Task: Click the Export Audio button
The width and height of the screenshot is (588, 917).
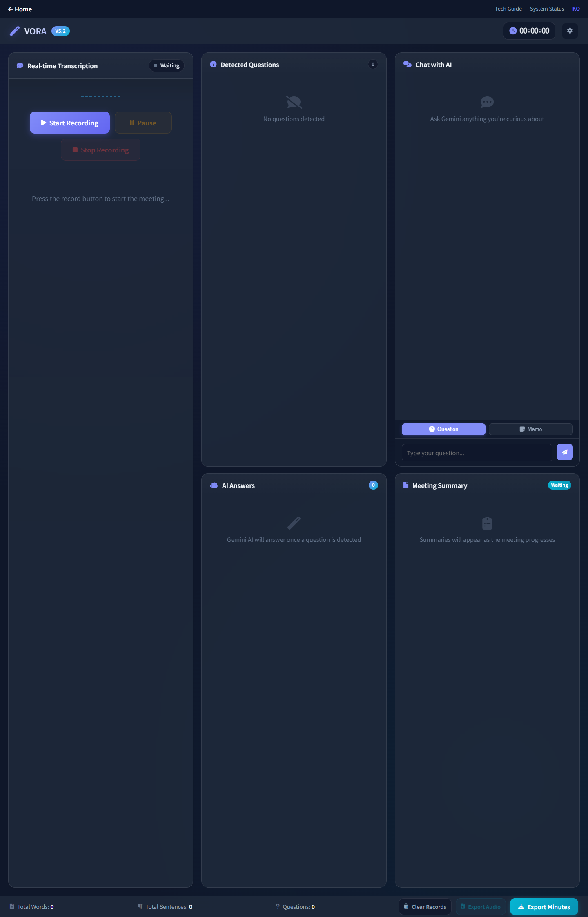Action: pyautogui.click(x=481, y=906)
